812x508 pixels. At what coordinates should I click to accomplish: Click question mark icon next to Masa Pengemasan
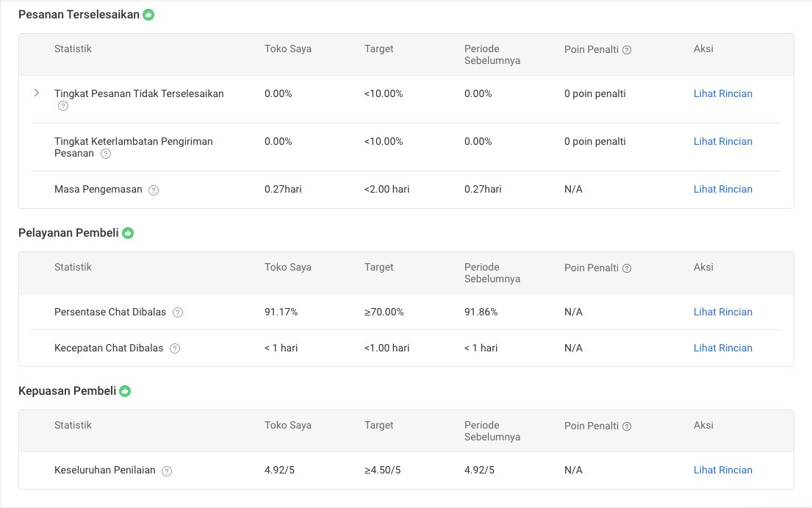tap(154, 190)
